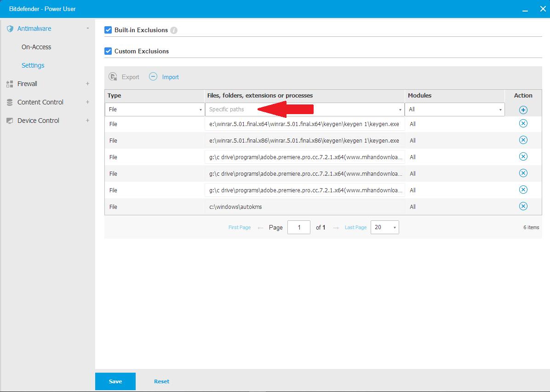The height and width of the screenshot is (392, 550).
Task: Open the Type dropdown set to File
Action: point(155,110)
